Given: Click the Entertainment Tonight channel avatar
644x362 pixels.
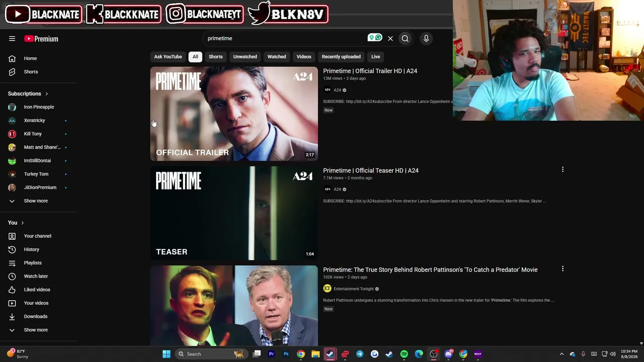Looking at the screenshot, I should (327, 289).
